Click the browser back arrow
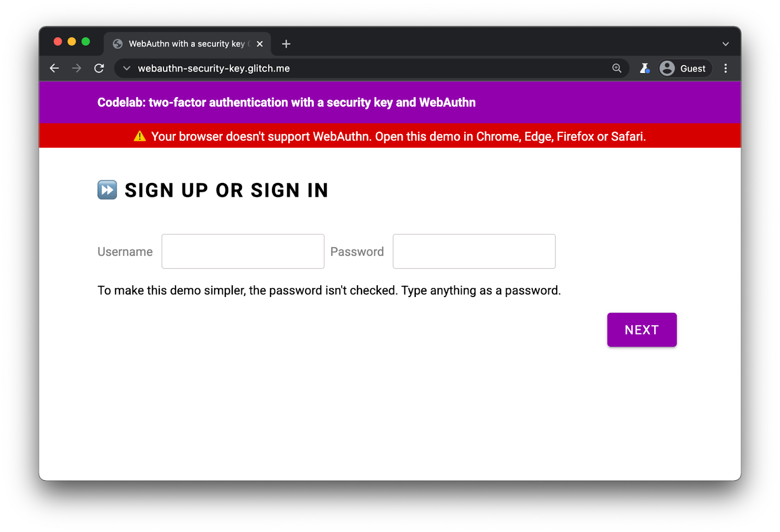Viewport: 780px width, 532px height. (55, 68)
